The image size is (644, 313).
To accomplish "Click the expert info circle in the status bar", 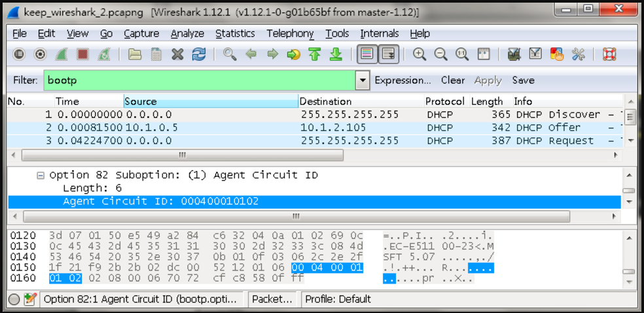I will [14, 299].
